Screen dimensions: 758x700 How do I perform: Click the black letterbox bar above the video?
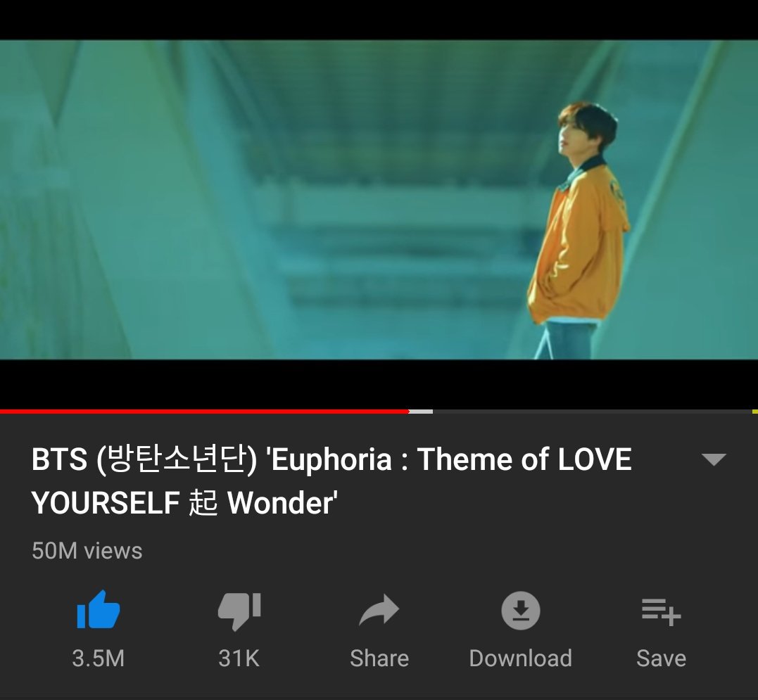click(x=379, y=20)
